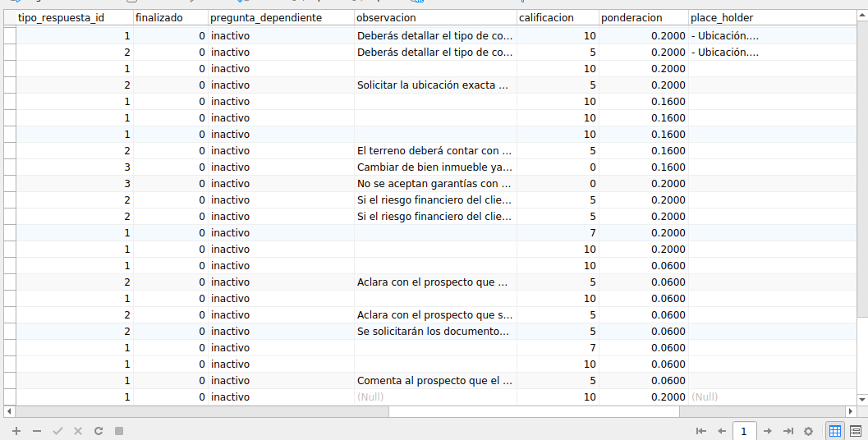Discard changes with the X icon
Screen dimensions: 868x440
[78, 431]
